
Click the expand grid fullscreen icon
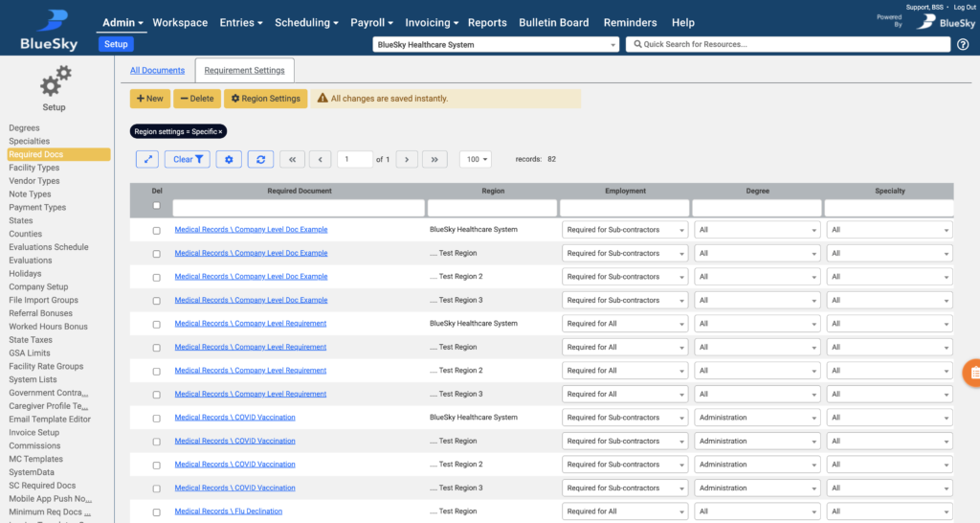click(x=147, y=160)
